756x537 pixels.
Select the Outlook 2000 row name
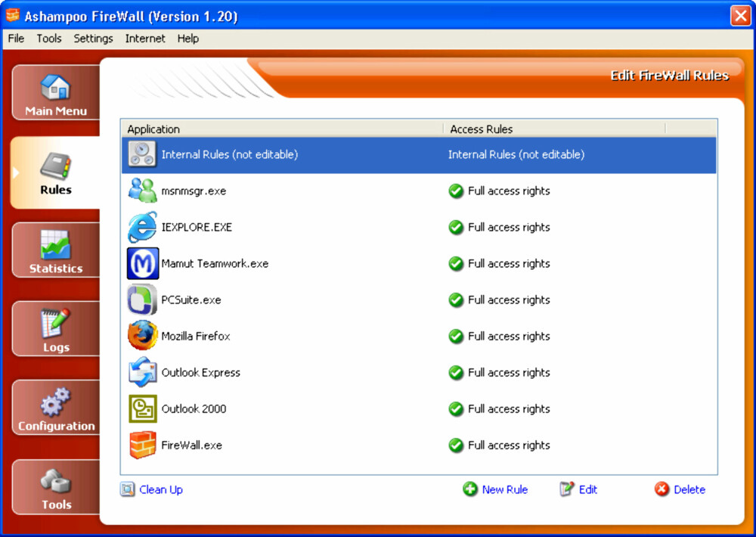click(x=194, y=409)
